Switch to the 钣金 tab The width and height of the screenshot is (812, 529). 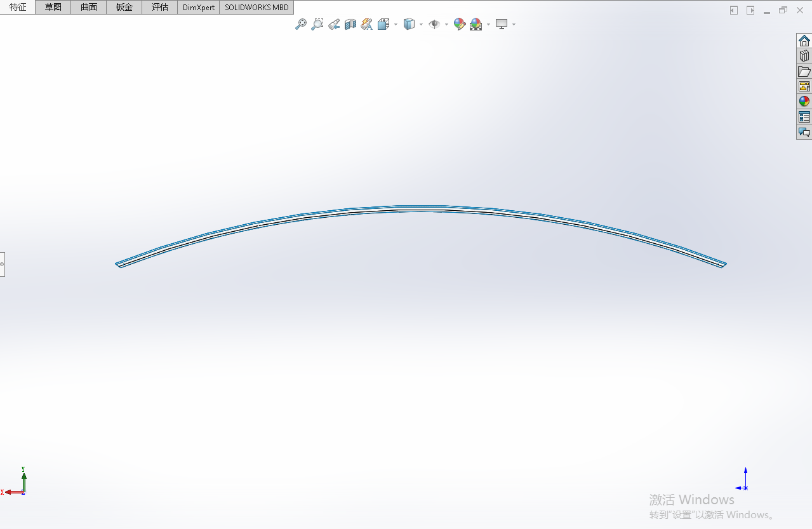pos(124,8)
